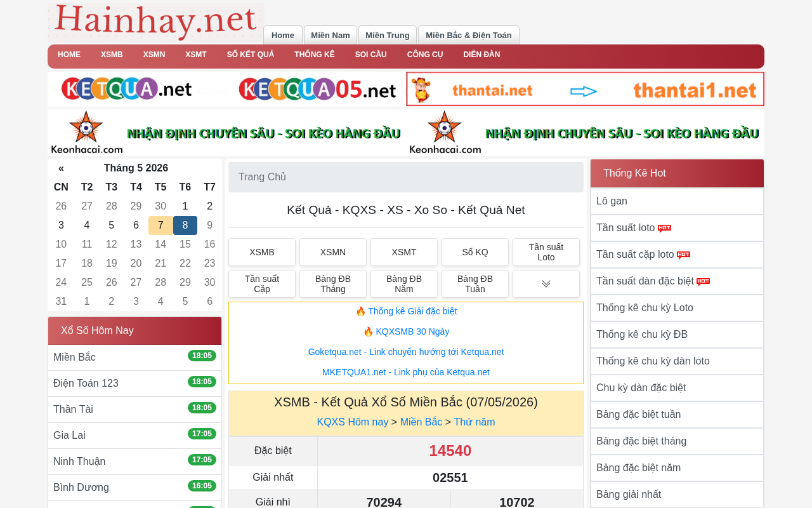The height and width of the screenshot is (508, 812).
Task: Click the XSMB quick button
Action: [x=262, y=252]
